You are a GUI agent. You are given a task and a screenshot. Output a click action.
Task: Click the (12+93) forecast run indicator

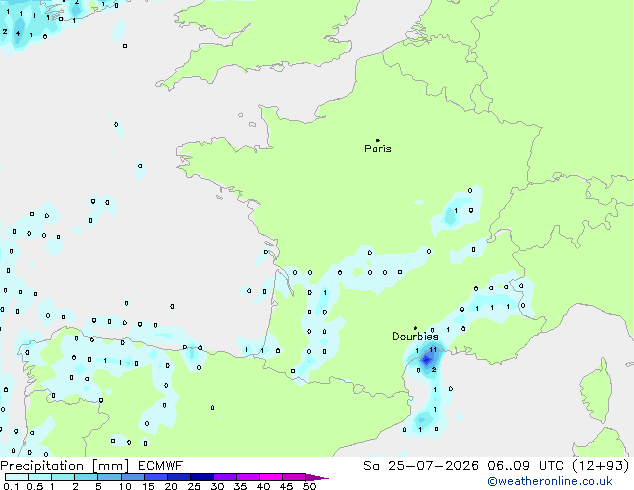point(600,466)
